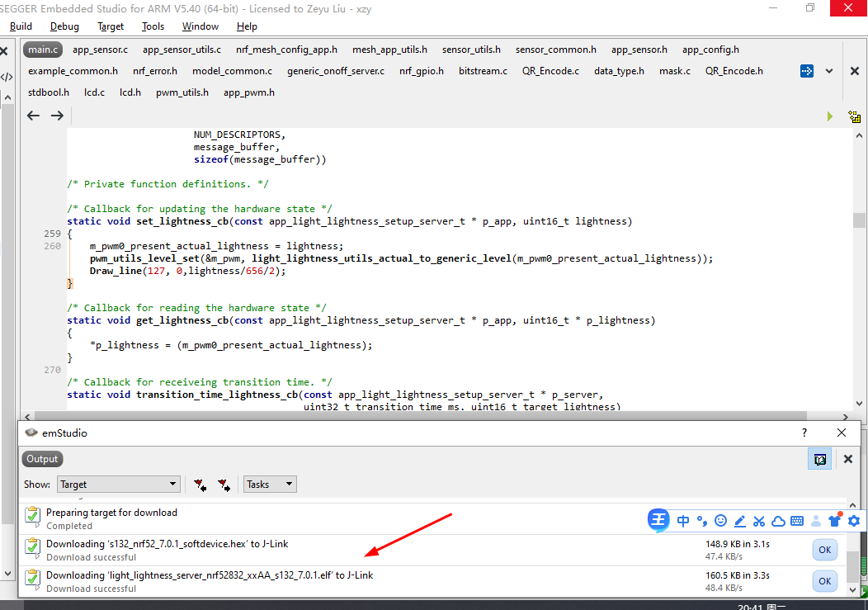
Task: Switch to the QR_Encode.c tab
Action: coord(551,72)
